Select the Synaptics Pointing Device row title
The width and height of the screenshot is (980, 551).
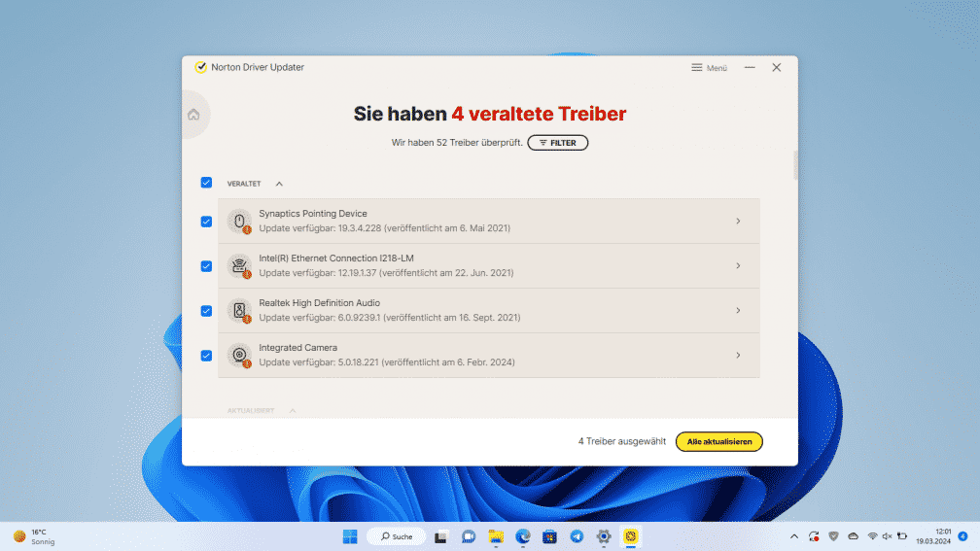[x=313, y=214]
